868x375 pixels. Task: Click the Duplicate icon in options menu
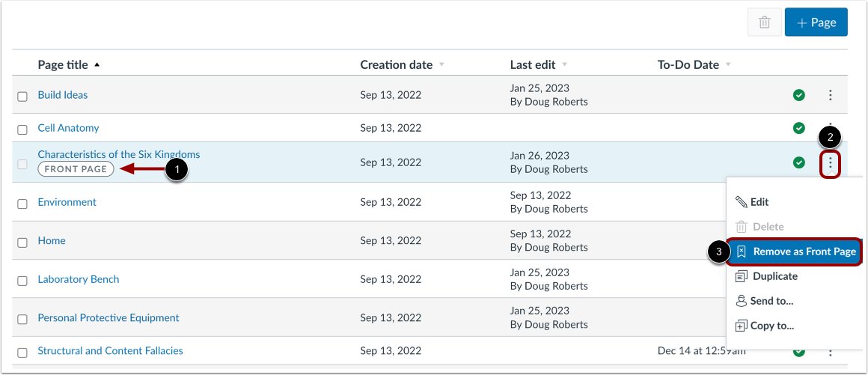[741, 276]
